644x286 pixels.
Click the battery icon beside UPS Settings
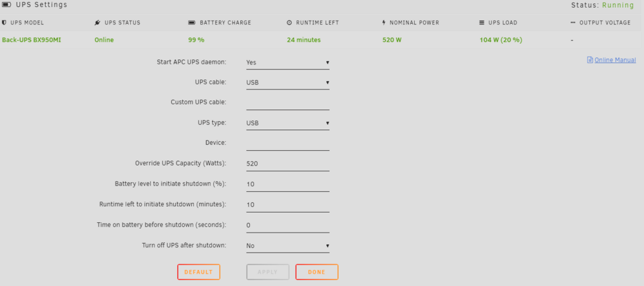click(x=6, y=5)
